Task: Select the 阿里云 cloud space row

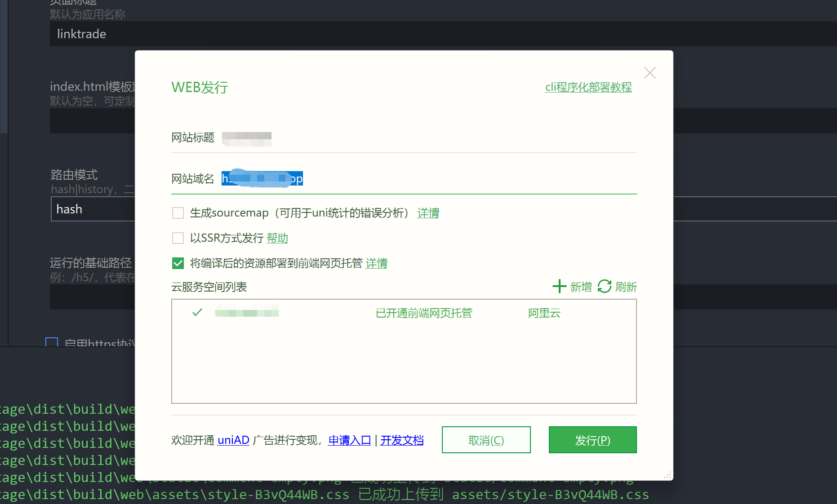Action: [x=404, y=313]
